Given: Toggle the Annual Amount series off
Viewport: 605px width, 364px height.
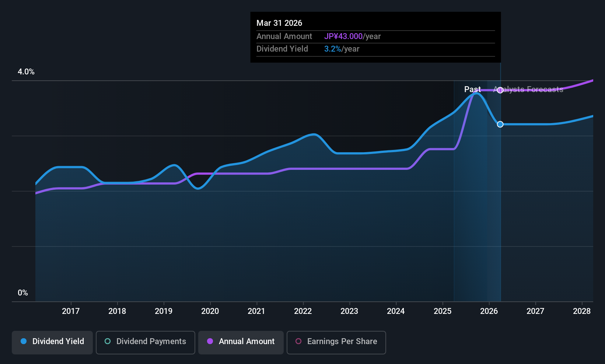Looking at the screenshot, I should click(241, 342).
